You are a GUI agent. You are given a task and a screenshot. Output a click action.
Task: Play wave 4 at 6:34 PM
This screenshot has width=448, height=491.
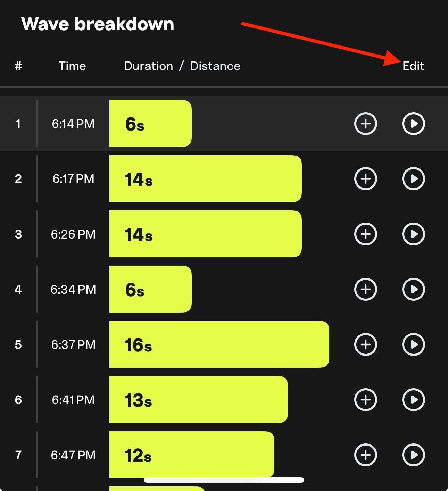coord(413,289)
